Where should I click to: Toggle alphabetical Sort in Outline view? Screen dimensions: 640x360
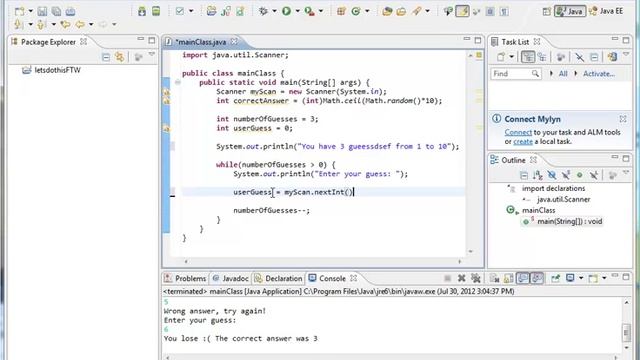[x=538, y=176]
